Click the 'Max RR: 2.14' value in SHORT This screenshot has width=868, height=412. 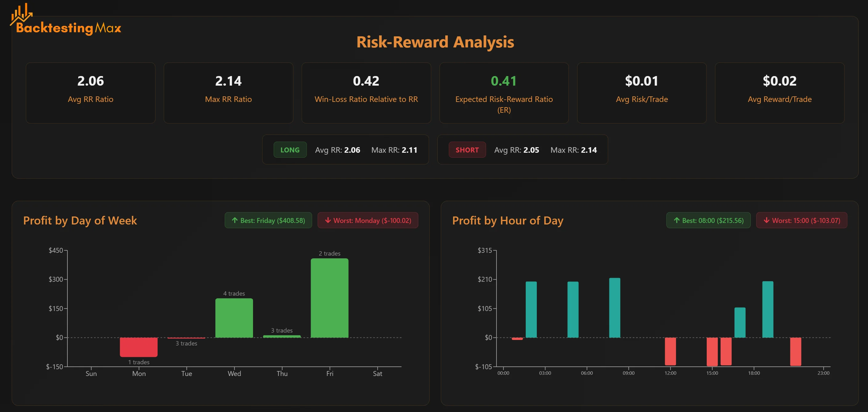[573, 150]
